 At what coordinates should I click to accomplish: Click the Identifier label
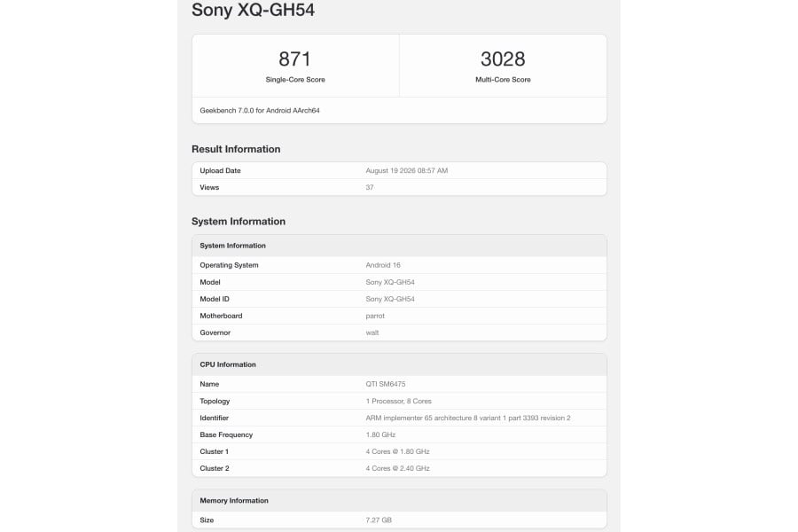[214, 418]
